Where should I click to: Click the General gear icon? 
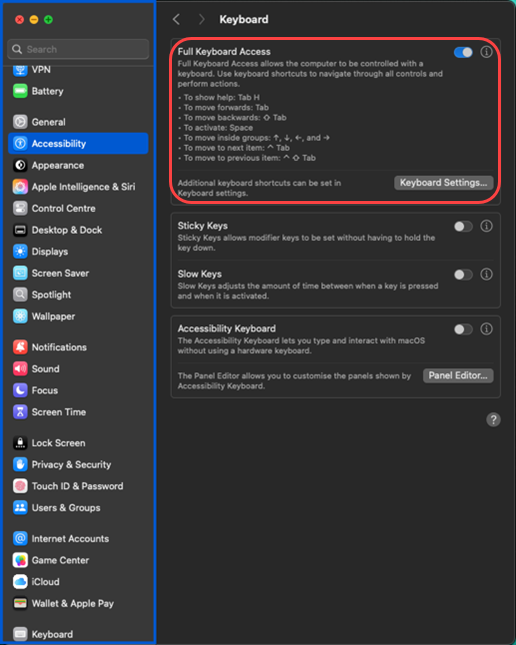20,122
